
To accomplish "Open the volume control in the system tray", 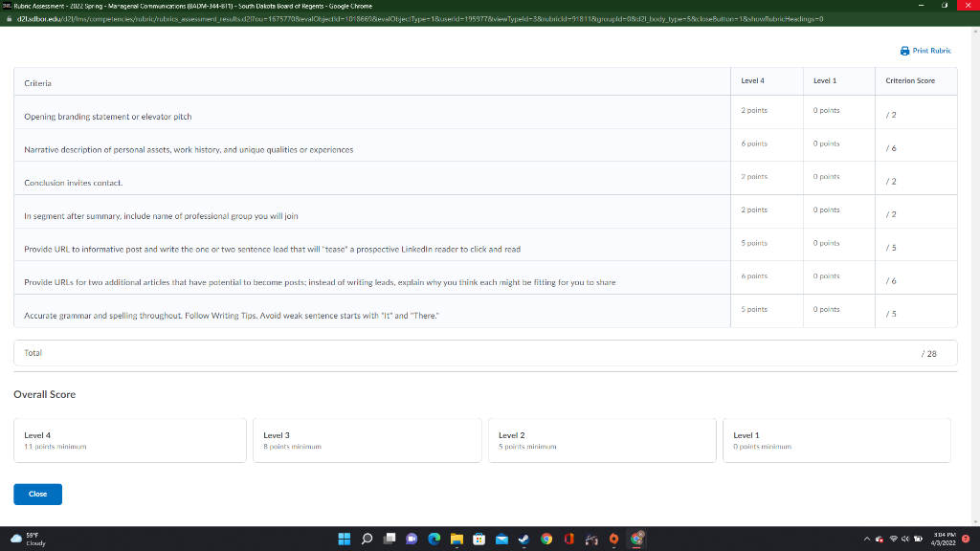I will pos(903,538).
